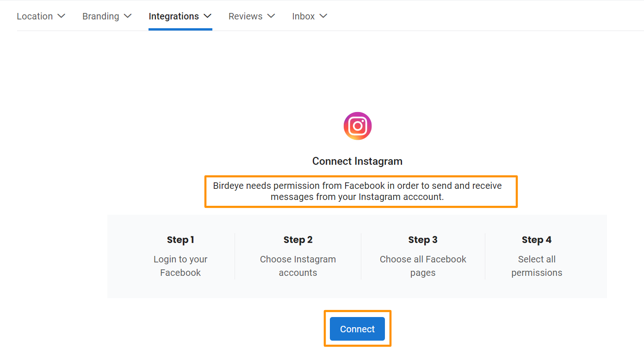This screenshot has height=361, width=644.
Task: Click the Birdeye permission description text
Action: [357, 191]
